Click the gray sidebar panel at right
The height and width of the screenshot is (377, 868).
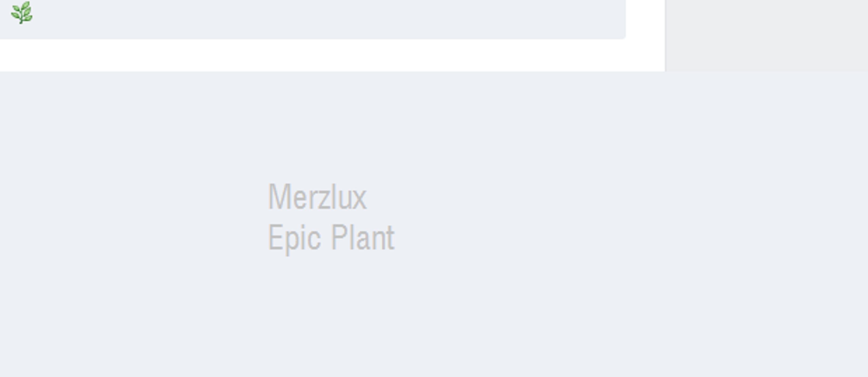pyautogui.click(x=767, y=35)
